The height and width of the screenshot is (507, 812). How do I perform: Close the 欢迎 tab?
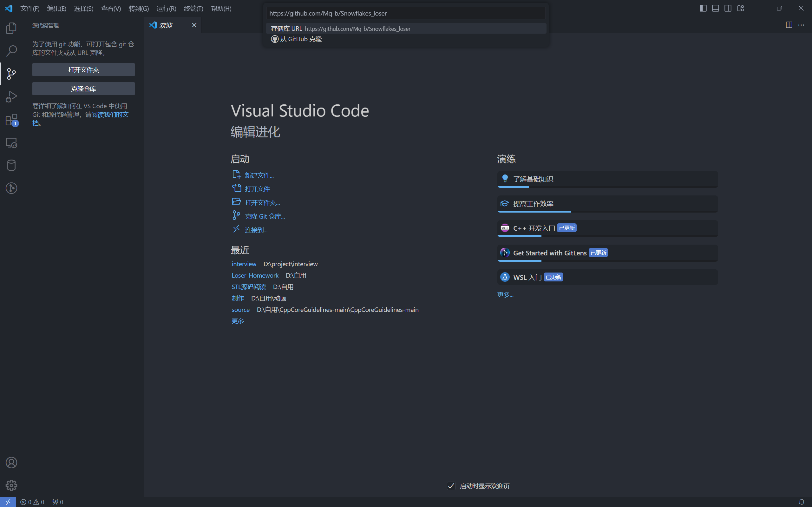194,25
